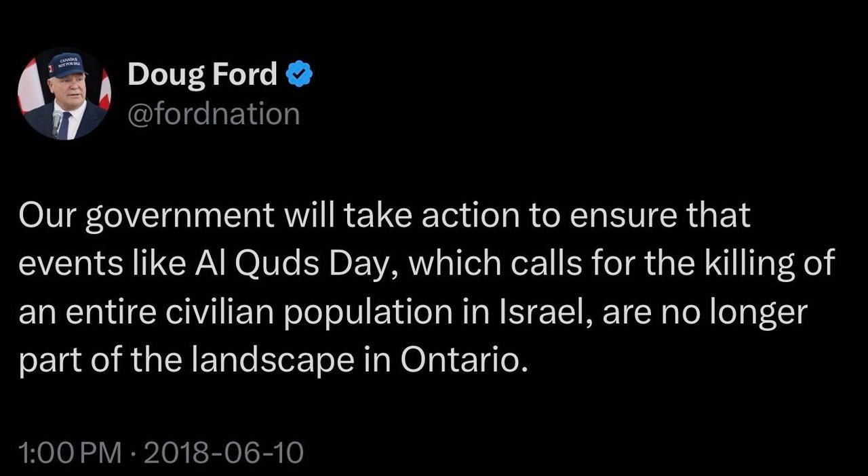The image size is (868, 476).
Task: Click the Doug Ford display name
Action: point(202,75)
